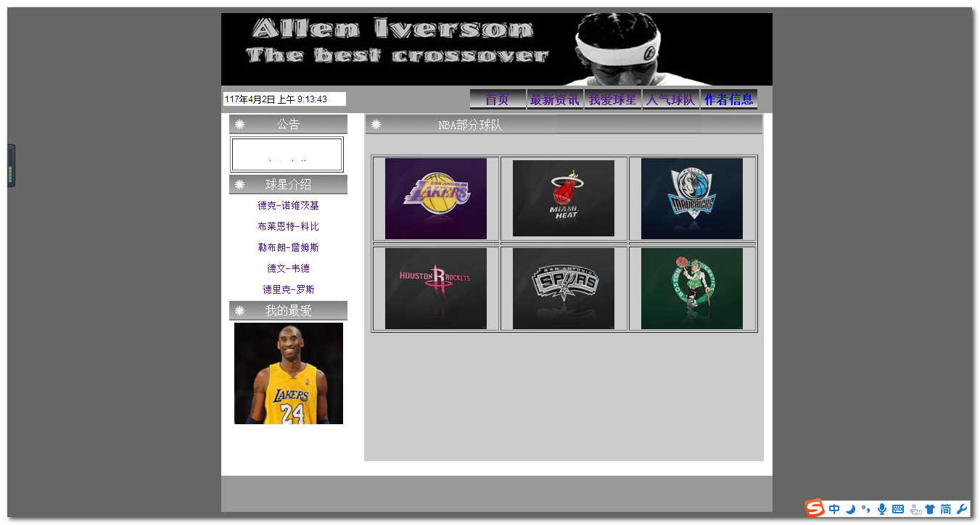Viewport: 980px width, 525px height.
Task: Open the 德里克-罗斯 player link
Action: click(x=288, y=289)
